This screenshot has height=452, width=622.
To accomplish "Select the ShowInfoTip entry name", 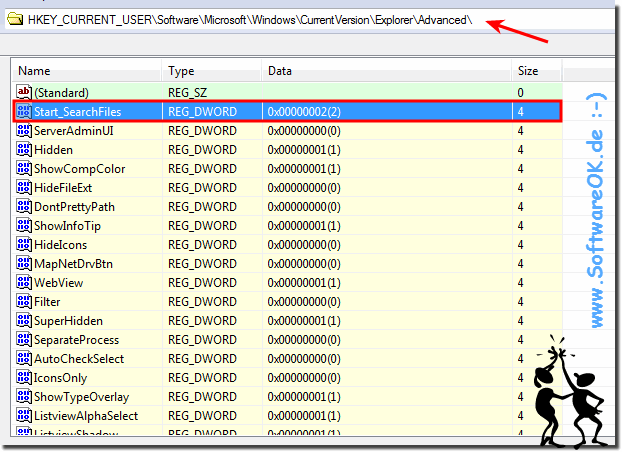I will (x=67, y=226).
